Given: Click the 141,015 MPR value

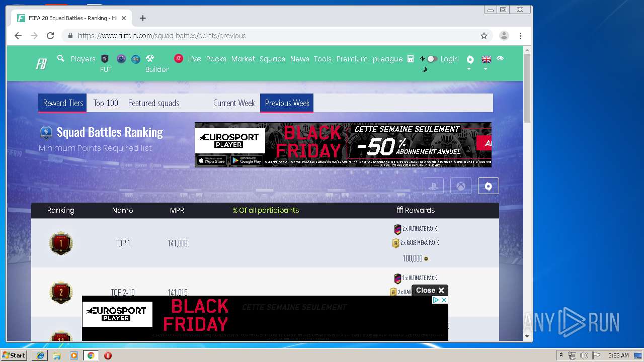Looking at the screenshot, I should 178,292.
